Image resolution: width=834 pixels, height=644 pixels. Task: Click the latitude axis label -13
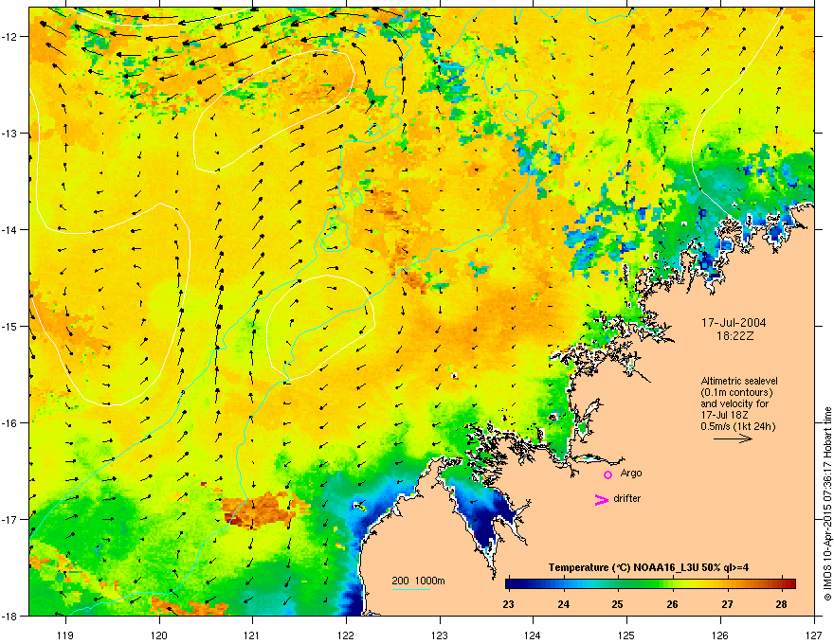[x=9, y=133]
